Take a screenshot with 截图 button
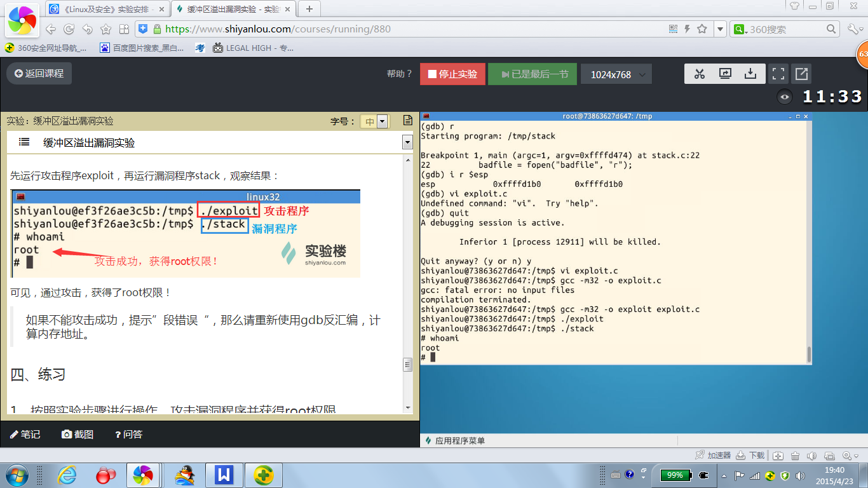 pyautogui.click(x=78, y=434)
